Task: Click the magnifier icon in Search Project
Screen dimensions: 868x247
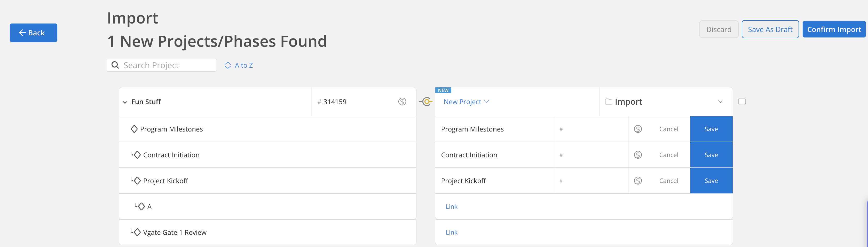Action: [x=115, y=65]
